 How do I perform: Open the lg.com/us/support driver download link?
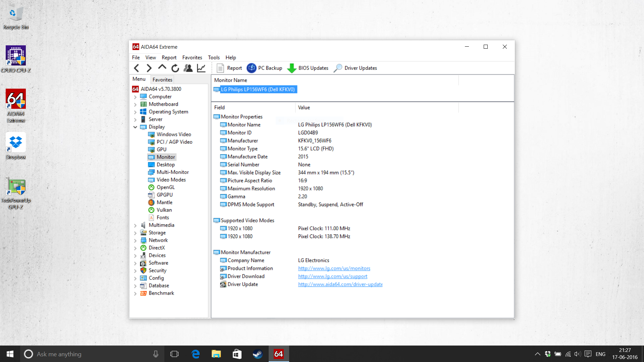(333, 276)
